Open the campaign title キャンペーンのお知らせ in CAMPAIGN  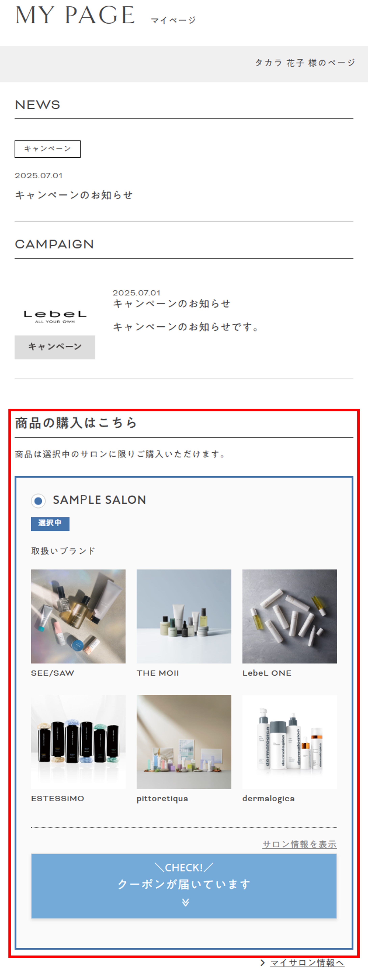pyautogui.click(x=172, y=304)
